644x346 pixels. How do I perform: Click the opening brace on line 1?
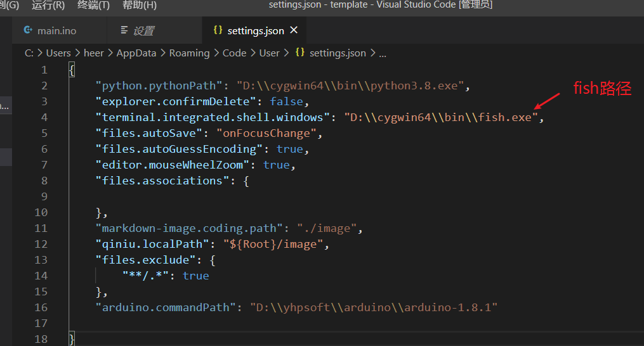(x=72, y=70)
